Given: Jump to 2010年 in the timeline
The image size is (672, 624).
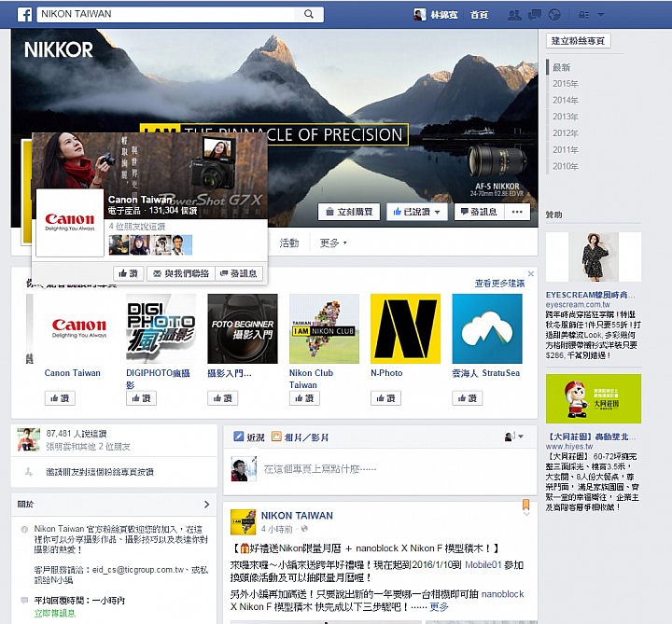Looking at the screenshot, I should 566,166.
